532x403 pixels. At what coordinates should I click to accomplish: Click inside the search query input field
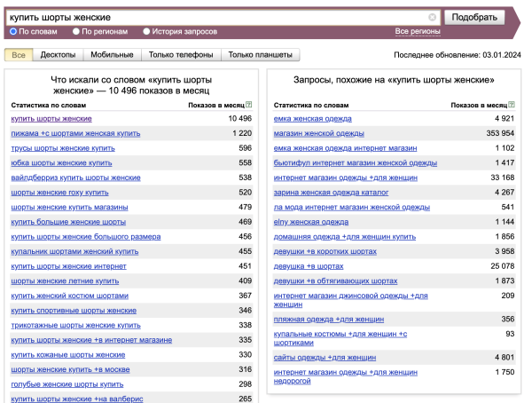coord(213,17)
